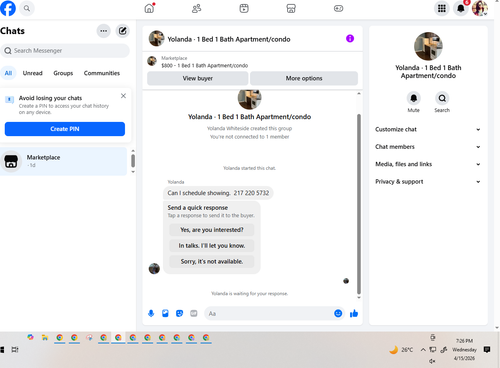Click conversation information icon in chat header
Viewport: 500px width, 368px height.
coord(350,38)
